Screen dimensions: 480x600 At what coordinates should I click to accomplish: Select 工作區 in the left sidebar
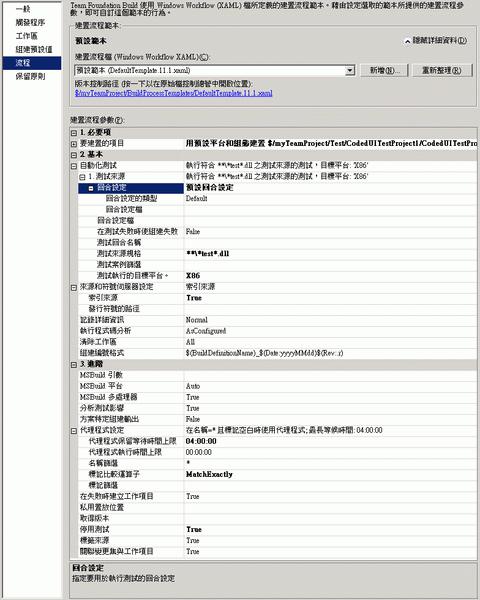point(27,36)
